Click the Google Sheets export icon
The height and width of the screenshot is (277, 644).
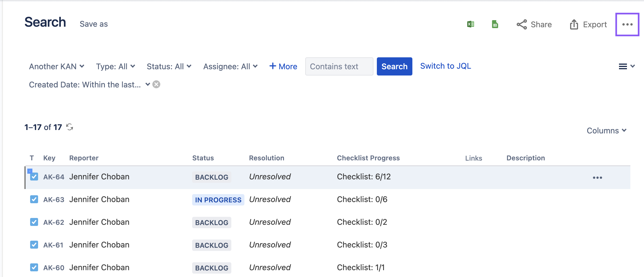(x=495, y=24)
